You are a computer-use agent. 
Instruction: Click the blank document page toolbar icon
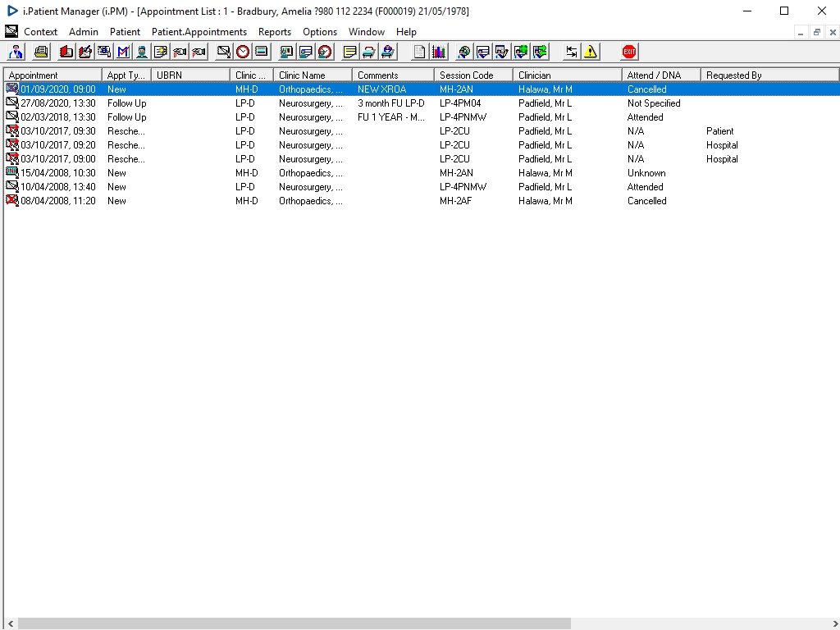pyautogui.click(x=419, y=52)
